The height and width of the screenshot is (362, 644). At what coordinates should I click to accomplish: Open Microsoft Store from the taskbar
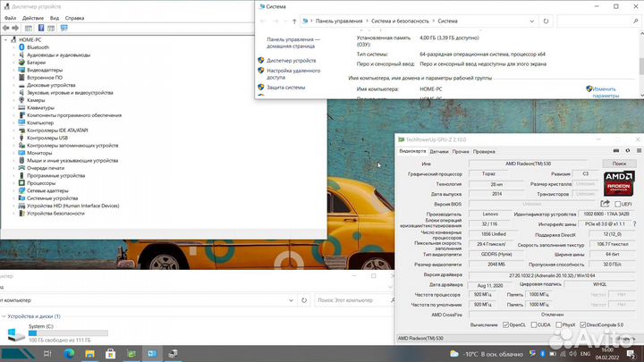tap(111, 353)
